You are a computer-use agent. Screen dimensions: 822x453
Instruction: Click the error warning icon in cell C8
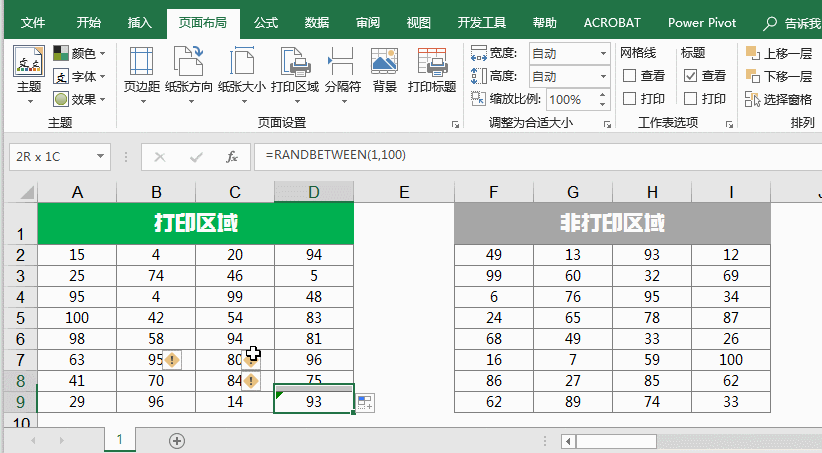point(251,381)
